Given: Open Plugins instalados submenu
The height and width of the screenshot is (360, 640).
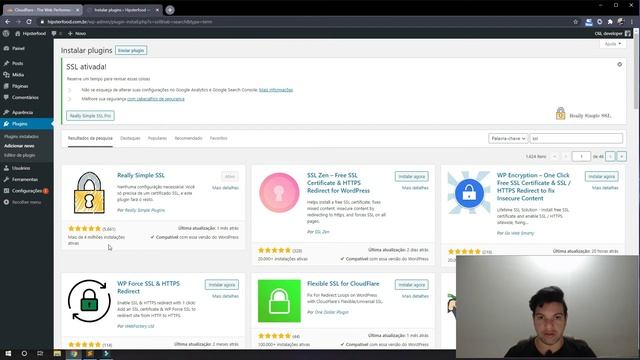Looking at the screenshot, I should (21, 136).
